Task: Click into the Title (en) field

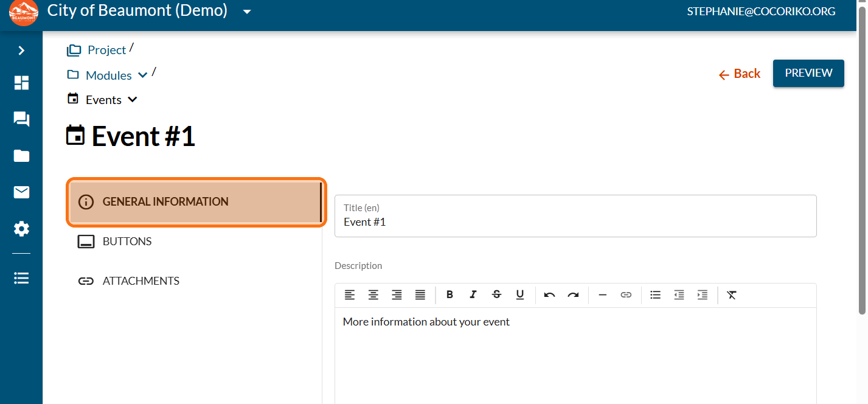Action: (x=575, y=222)
